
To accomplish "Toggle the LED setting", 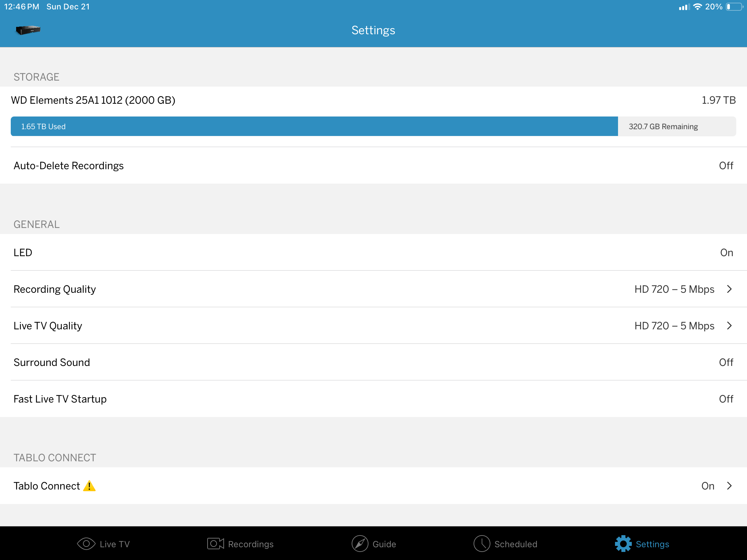I will tap(727, 253).
